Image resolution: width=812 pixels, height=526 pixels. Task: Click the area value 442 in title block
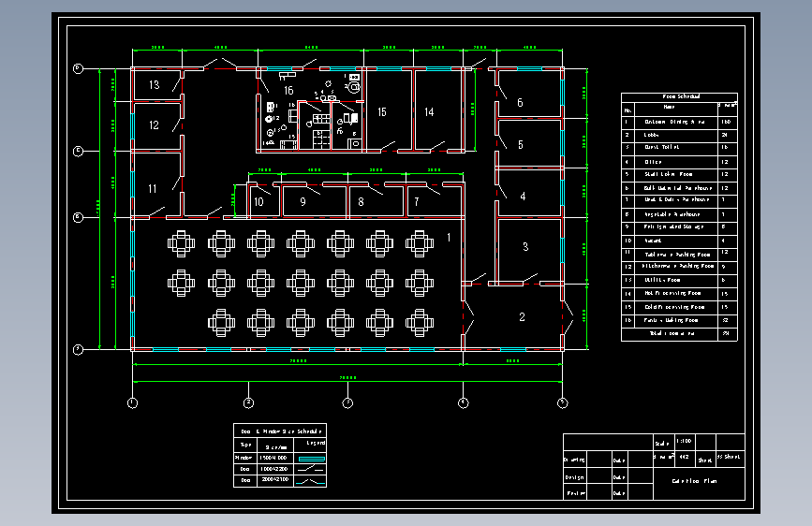[684, 457]
